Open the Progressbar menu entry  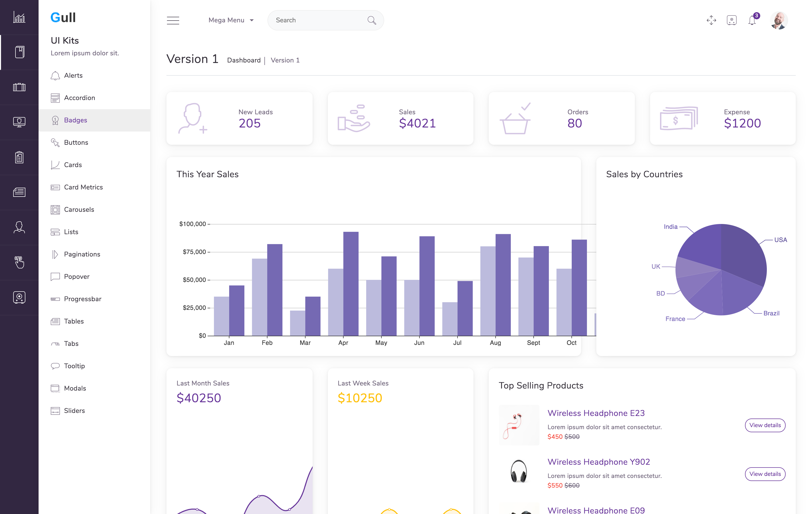(x=83, y=299)
